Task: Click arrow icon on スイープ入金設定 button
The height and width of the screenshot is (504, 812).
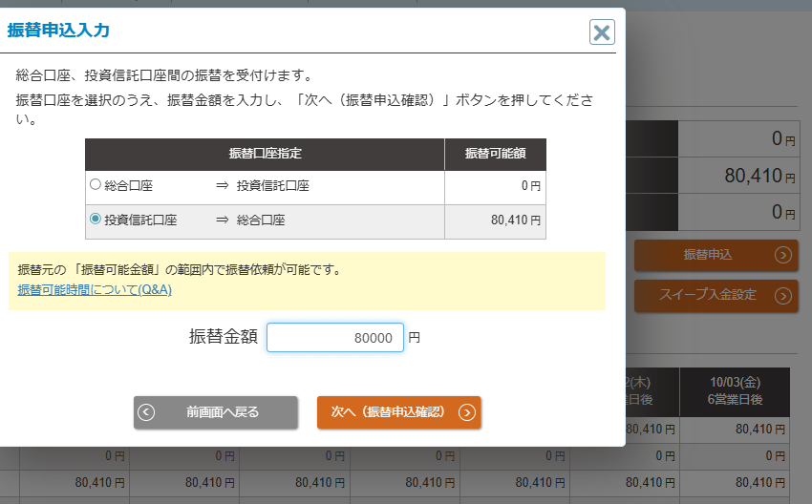Action: click(x=783, y=295)
